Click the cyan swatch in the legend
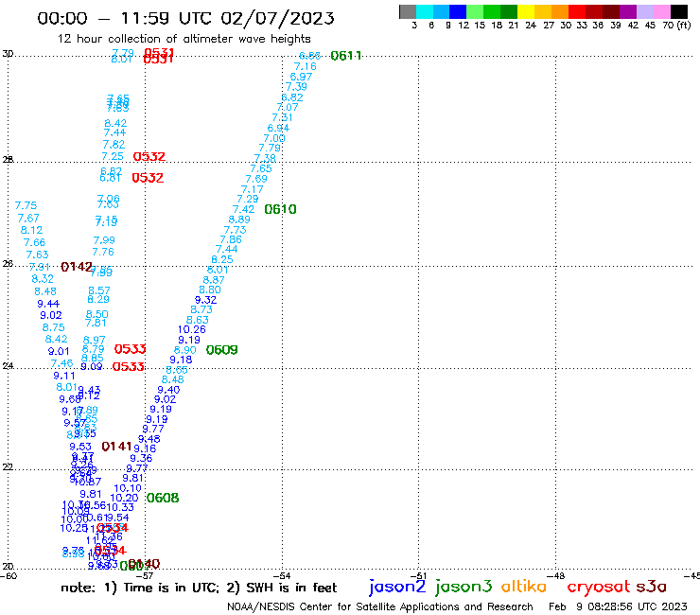Screen dimensions: 700x615 click(x=425, y=11)
